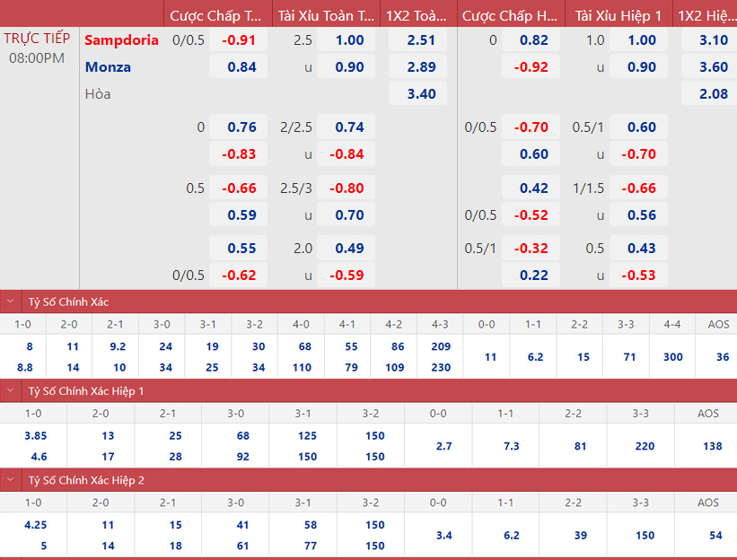Viewport: 737px width, 560px height.
Task: Collapse the Tỷ Số Chính Xác Hiệp 1 chevron
Action: pyautogui.click(x=10, y=390)
